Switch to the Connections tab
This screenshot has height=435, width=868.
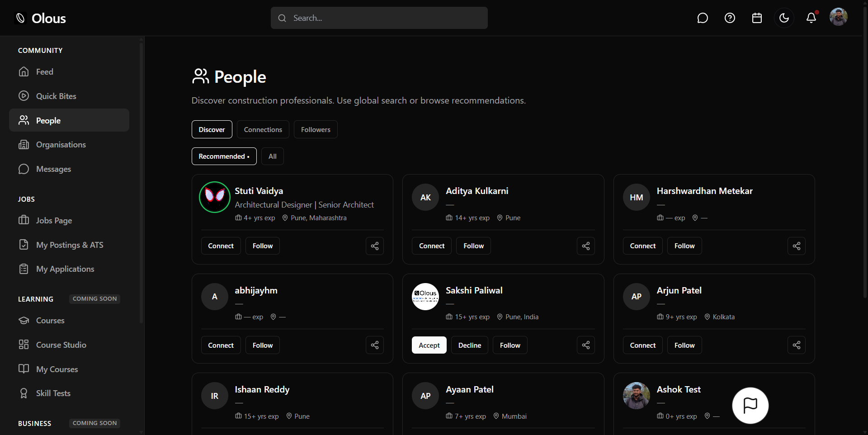(x=263, y=129)
